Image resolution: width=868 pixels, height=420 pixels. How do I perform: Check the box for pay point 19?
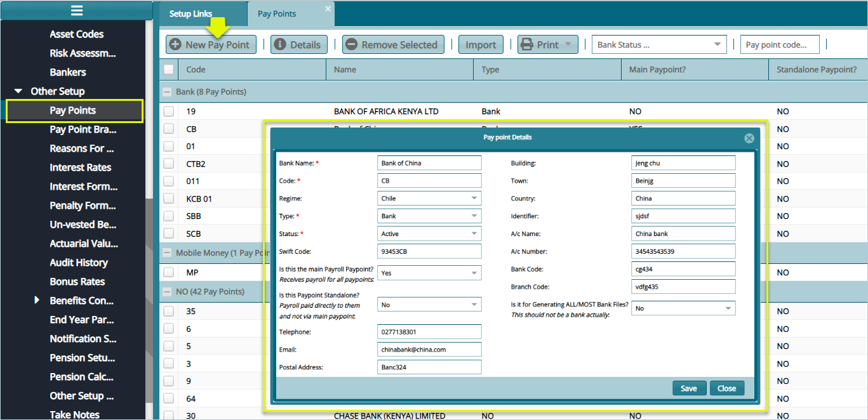168,112
